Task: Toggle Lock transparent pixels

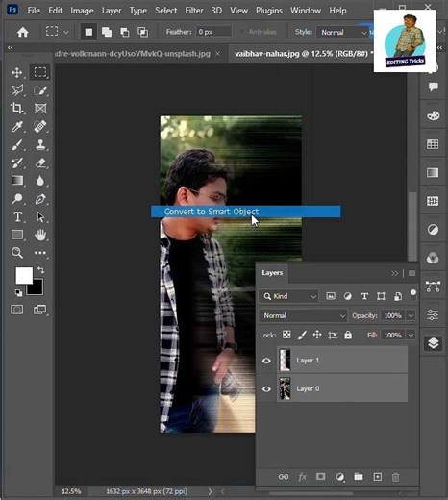Action: point(286,335)
